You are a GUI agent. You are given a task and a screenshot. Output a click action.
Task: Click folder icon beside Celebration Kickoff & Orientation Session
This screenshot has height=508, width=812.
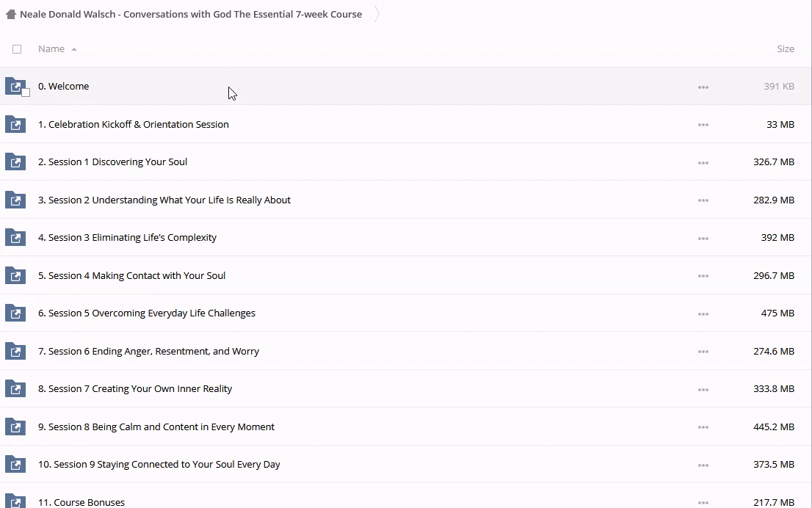click(15, 124)
